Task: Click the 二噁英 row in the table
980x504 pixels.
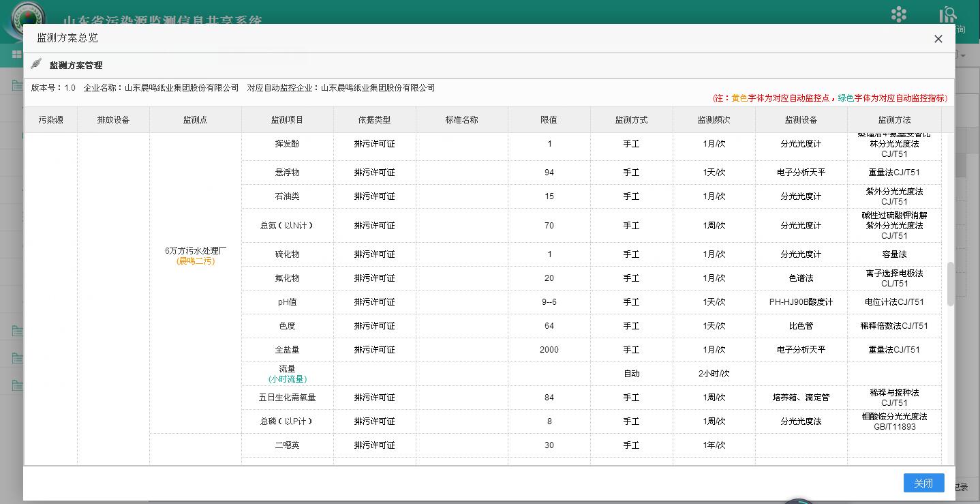Action: (x=287, y=445)
